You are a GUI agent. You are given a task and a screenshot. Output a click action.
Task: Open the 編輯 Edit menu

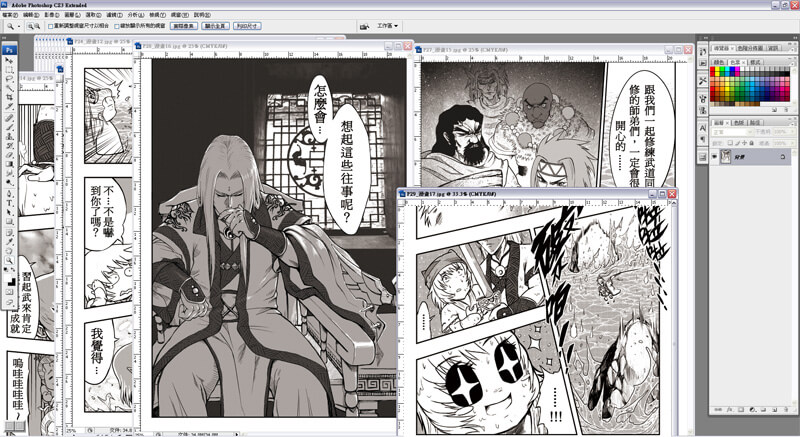[31, 15]
